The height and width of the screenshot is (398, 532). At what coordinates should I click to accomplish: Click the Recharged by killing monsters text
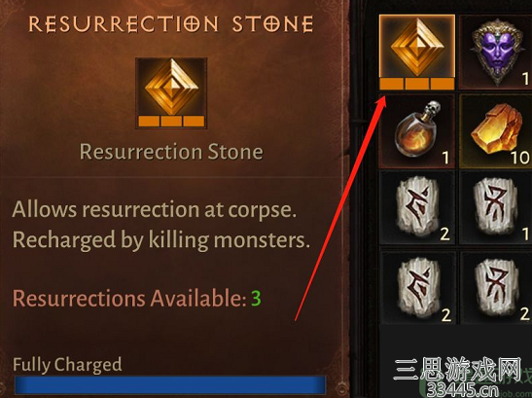(x=161, y=240)
